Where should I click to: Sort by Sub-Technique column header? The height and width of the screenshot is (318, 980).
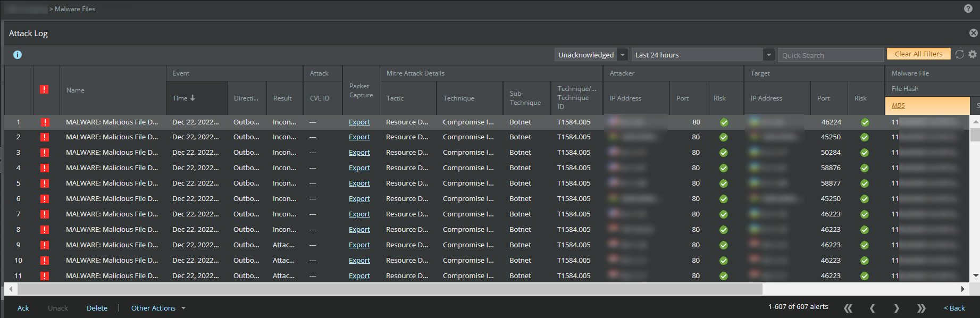(x=525, y=98)
